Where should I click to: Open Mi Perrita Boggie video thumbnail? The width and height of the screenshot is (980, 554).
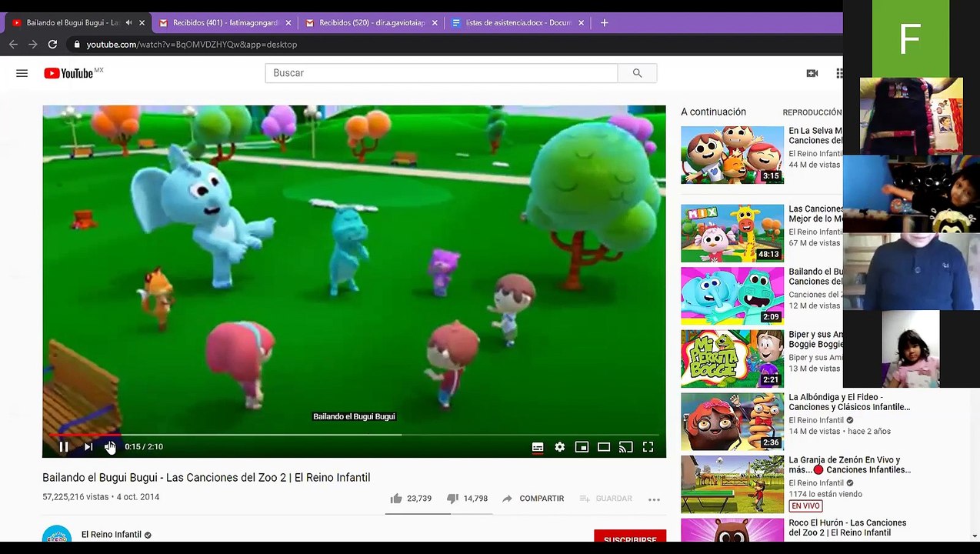pos(732,359)
